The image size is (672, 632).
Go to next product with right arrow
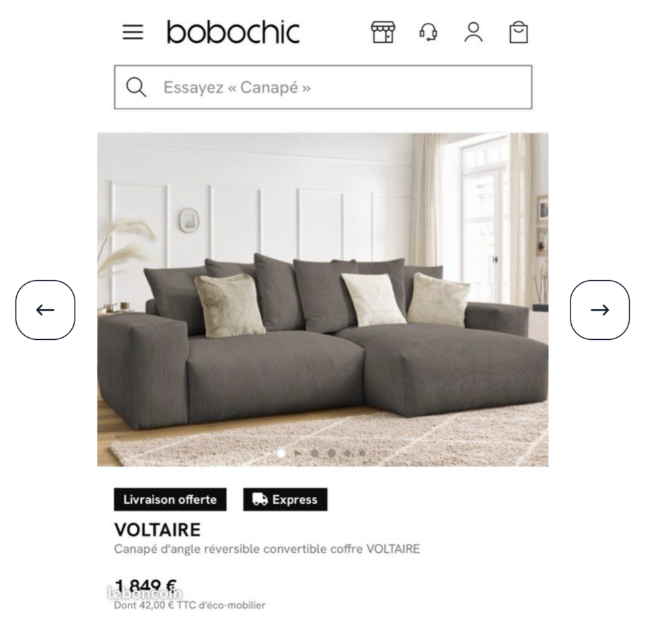coord(599,310)
